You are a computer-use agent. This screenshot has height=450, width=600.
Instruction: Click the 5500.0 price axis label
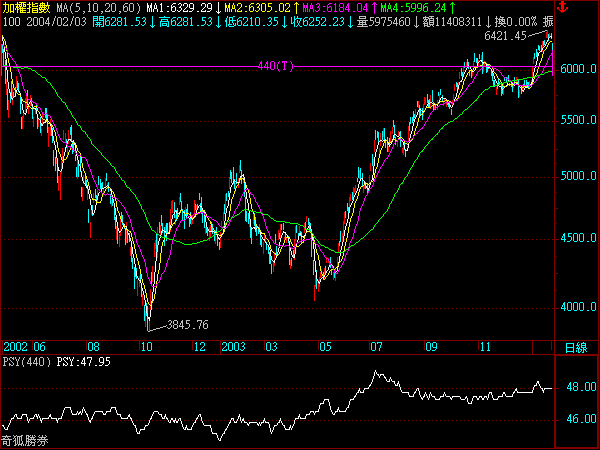(578, 121)
